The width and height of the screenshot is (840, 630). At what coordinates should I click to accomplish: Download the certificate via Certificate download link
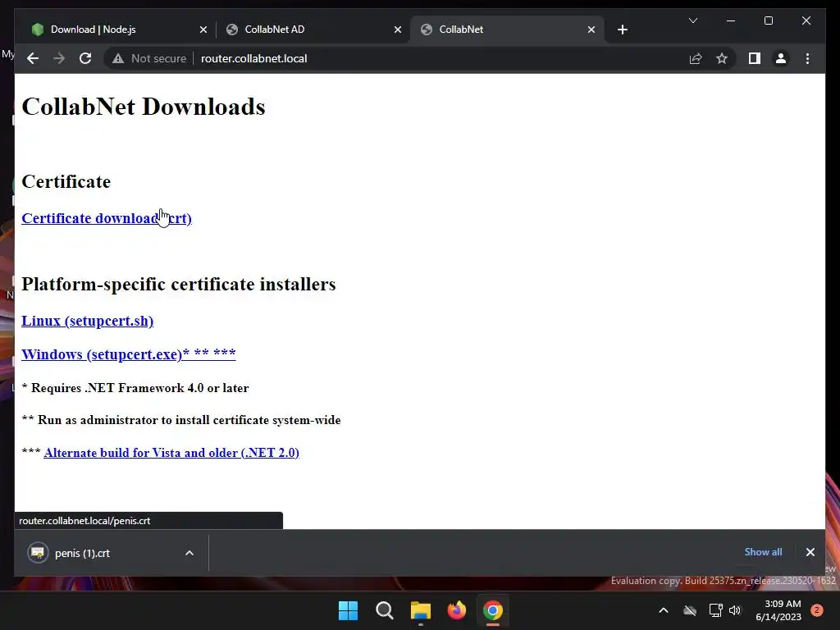(107, 218)
